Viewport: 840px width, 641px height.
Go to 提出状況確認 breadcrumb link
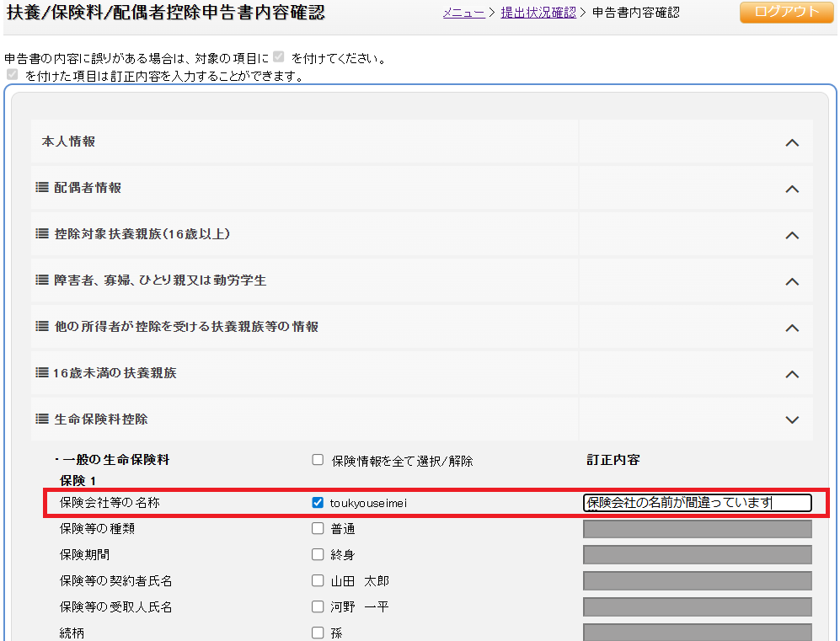pyautogui.click(x=538, y=13)
